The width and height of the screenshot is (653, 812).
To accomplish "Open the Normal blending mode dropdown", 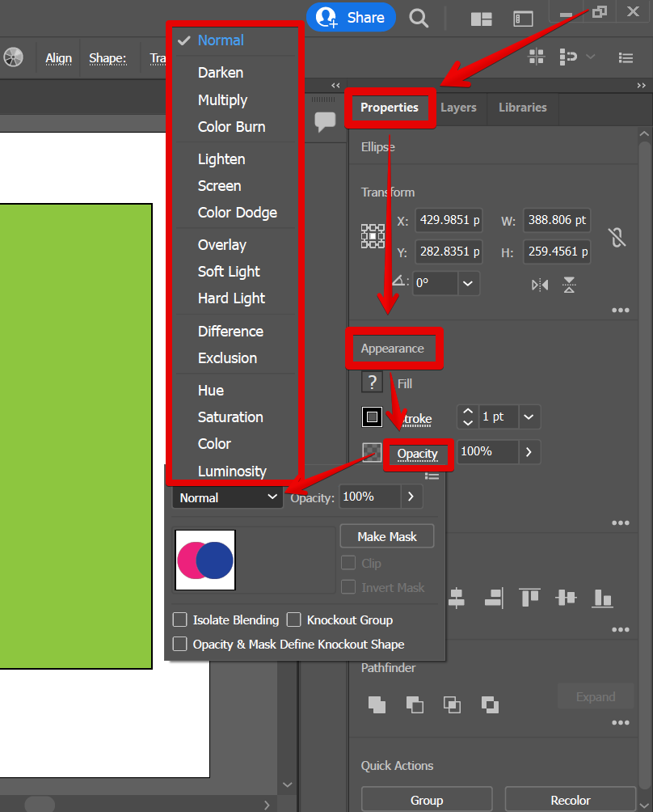I will pyautogui.click(x=228, y=498).
